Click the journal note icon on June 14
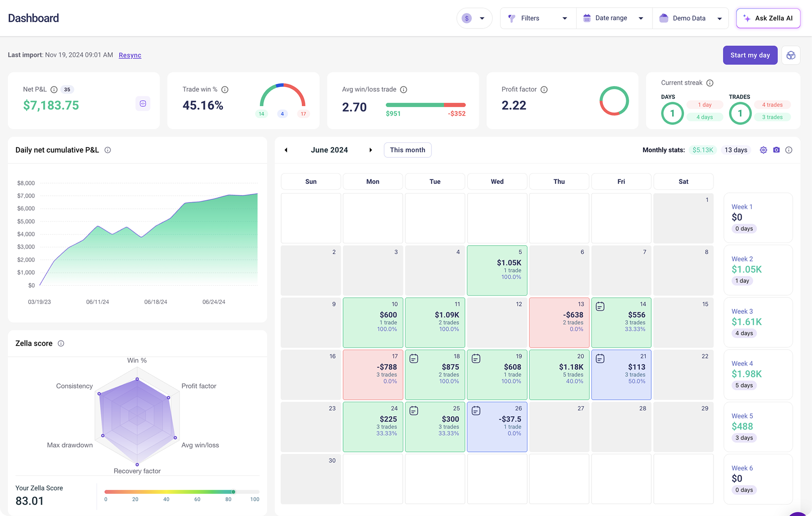 click(x=600, y=306)
